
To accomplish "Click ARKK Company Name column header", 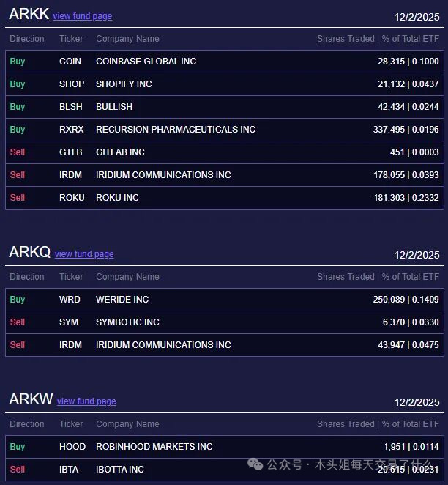I will tap(127, 39).
